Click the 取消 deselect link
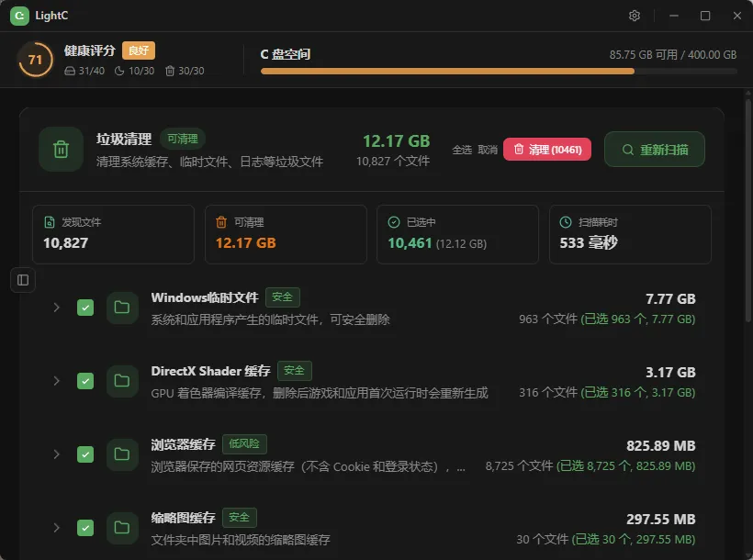The height and width of the screenshot is (560, 753). pos(488,150)
